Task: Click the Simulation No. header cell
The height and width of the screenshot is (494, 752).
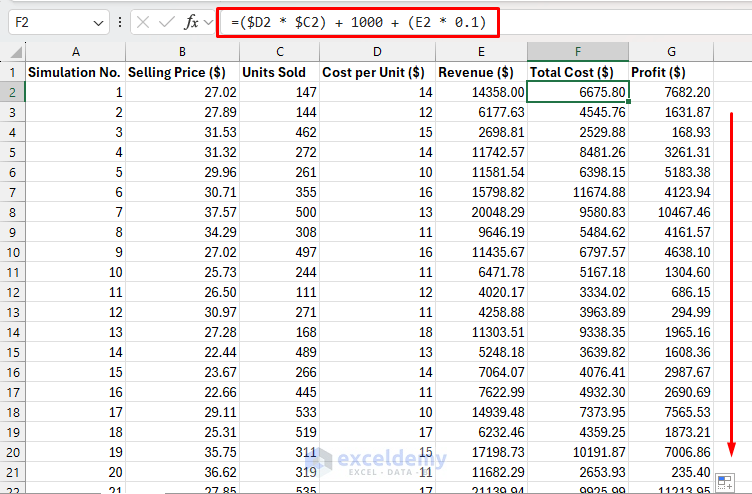Action: coord(75,72)
